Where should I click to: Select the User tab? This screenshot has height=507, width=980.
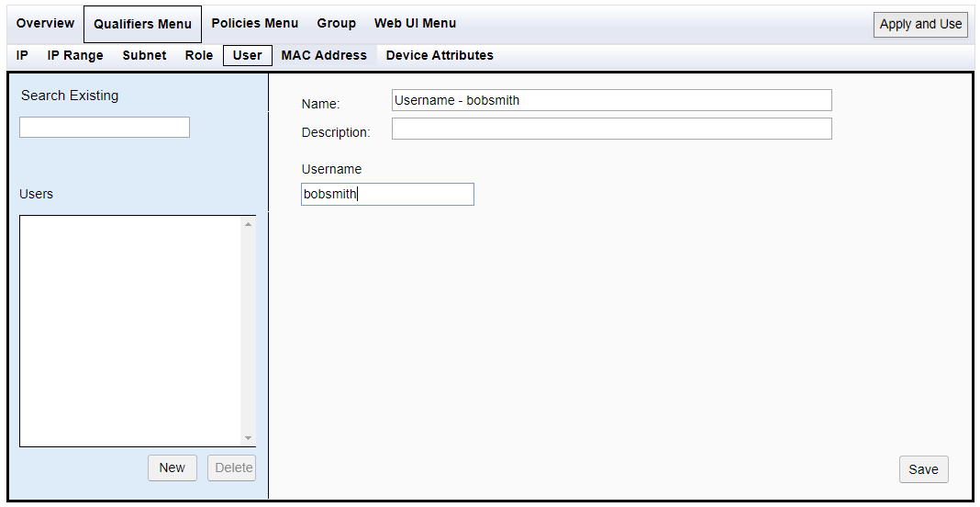coord(248,55)
